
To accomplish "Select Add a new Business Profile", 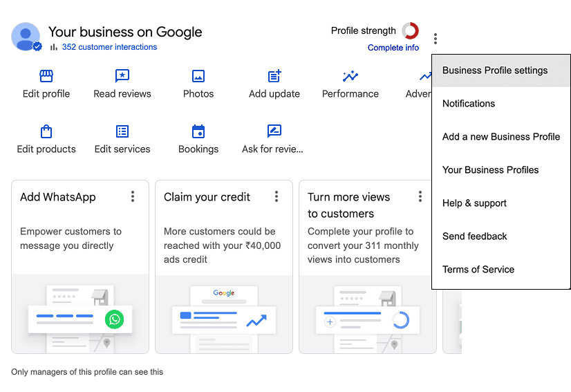I will (x=501, y=137).
